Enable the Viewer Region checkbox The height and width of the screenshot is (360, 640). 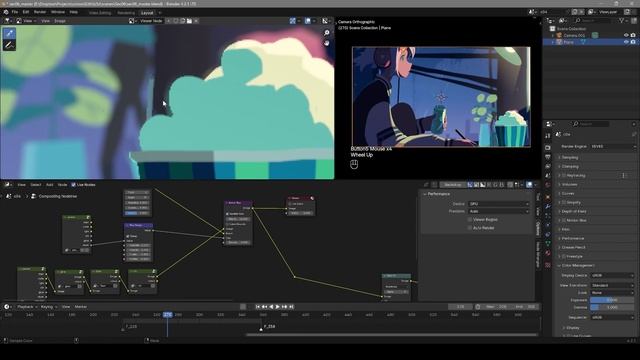(x=470, y=220)
